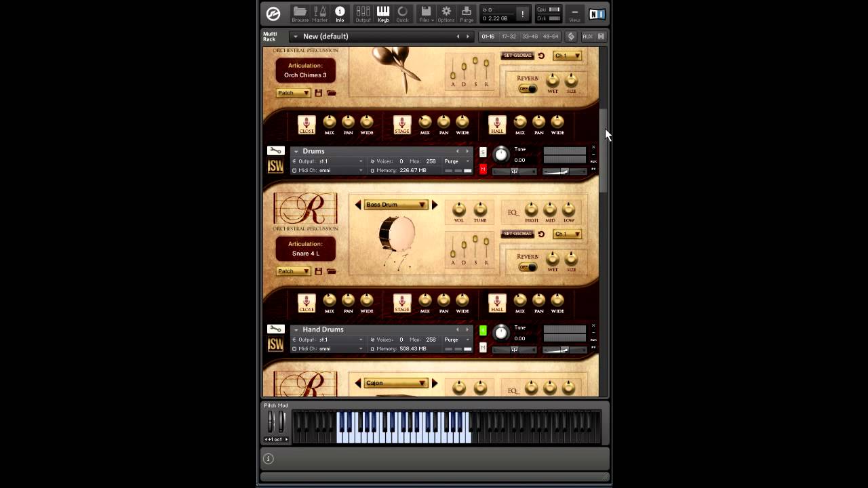Screen dimensions: 868x488
Task: Click the folder icon under Snare 4 L articulation
Action: (x=331, y=271)
